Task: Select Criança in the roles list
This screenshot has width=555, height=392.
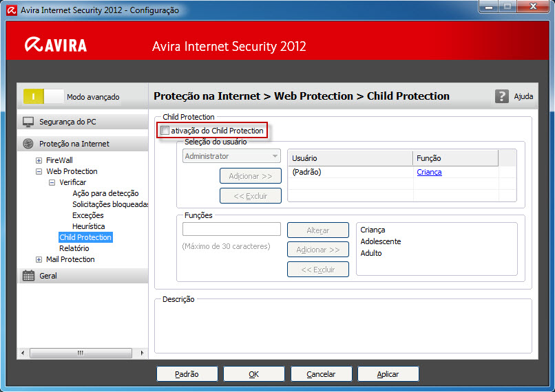Action: (373, 230)
